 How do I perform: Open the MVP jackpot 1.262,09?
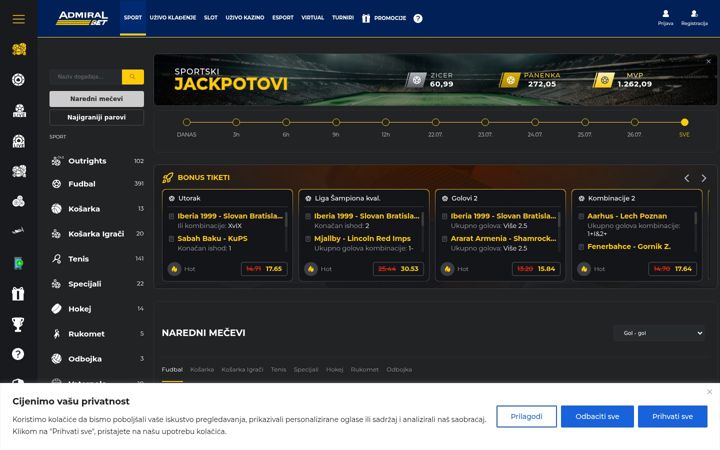(x=623, y=80)
